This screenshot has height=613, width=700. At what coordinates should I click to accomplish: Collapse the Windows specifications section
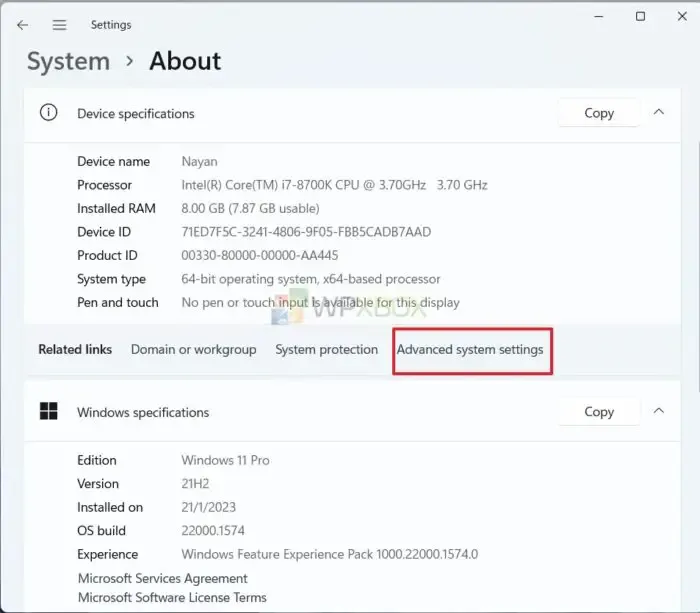tap(659, 411)
